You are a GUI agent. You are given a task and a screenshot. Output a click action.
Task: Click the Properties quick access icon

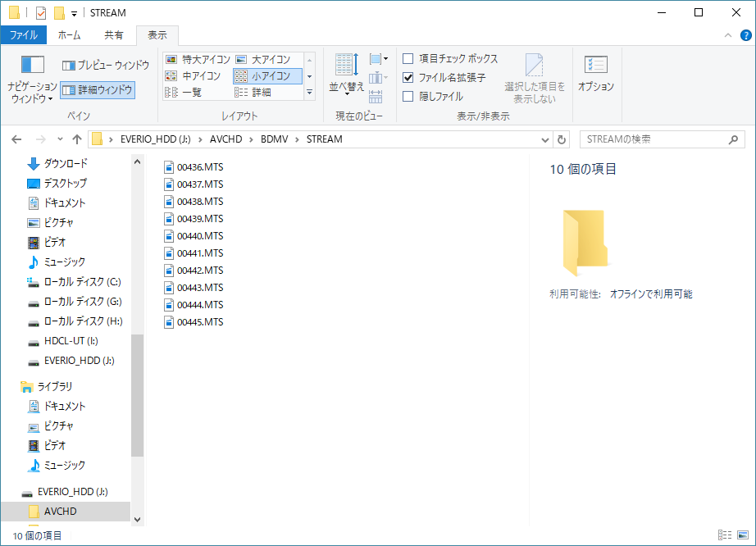coord(41,13)
